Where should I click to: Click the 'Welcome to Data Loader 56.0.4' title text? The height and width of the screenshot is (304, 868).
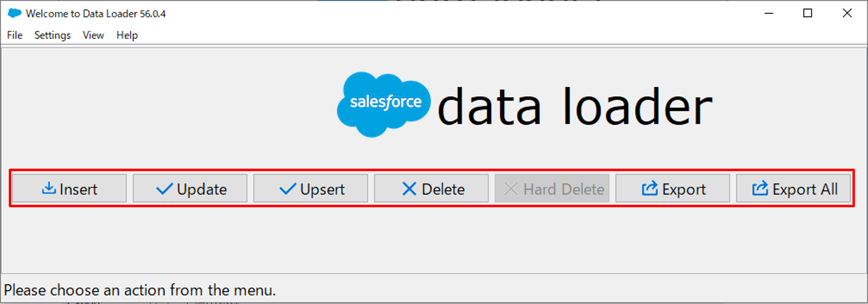96,14
